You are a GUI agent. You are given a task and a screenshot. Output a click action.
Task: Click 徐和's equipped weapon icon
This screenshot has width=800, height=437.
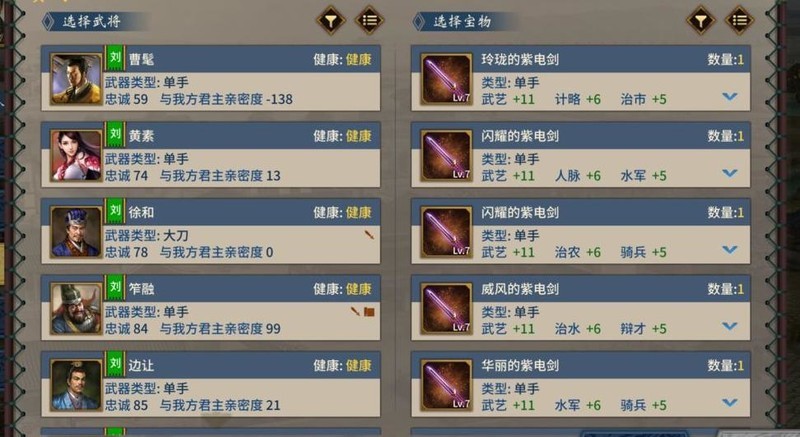(x=369, y=235)
